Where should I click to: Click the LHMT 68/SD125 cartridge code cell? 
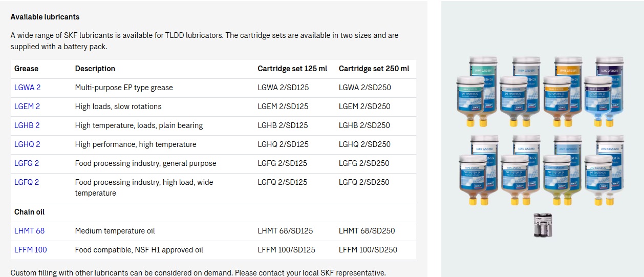[x=285, y=231]
